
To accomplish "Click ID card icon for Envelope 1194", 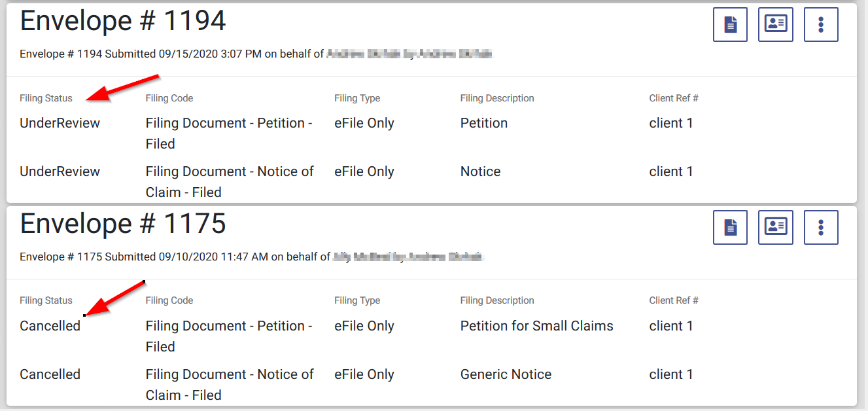I will (x=776, y=25).
